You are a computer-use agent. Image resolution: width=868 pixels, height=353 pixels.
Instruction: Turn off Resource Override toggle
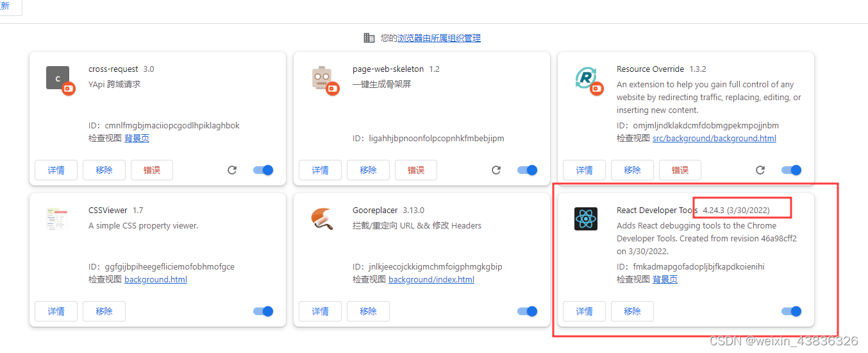pyautogui.click(x=792, y=170)
